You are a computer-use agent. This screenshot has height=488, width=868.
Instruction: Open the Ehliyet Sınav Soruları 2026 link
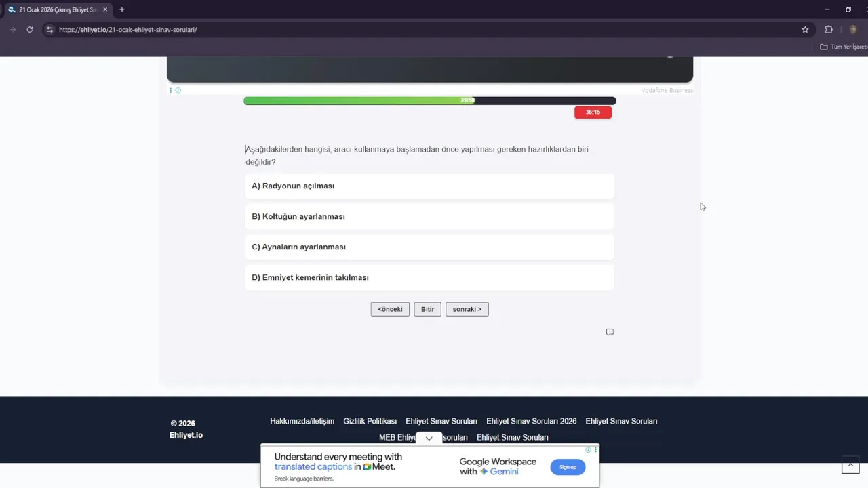(531, 421)
